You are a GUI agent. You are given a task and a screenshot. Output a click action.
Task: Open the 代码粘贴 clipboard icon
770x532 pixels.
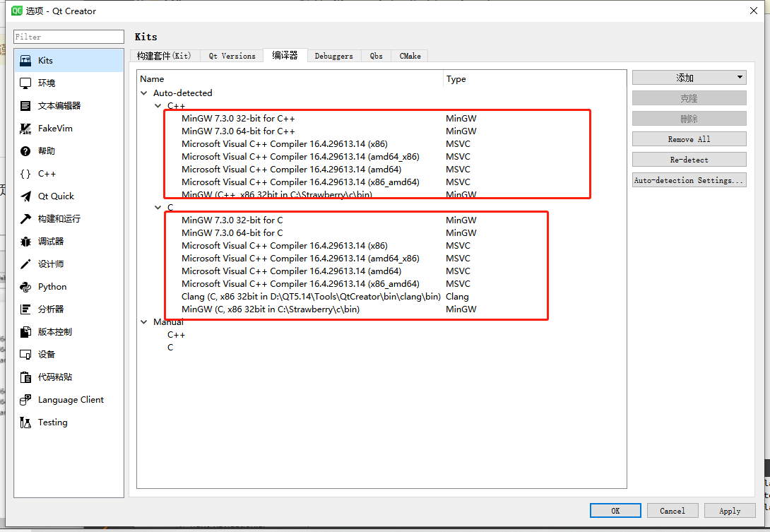click(25, 377)
